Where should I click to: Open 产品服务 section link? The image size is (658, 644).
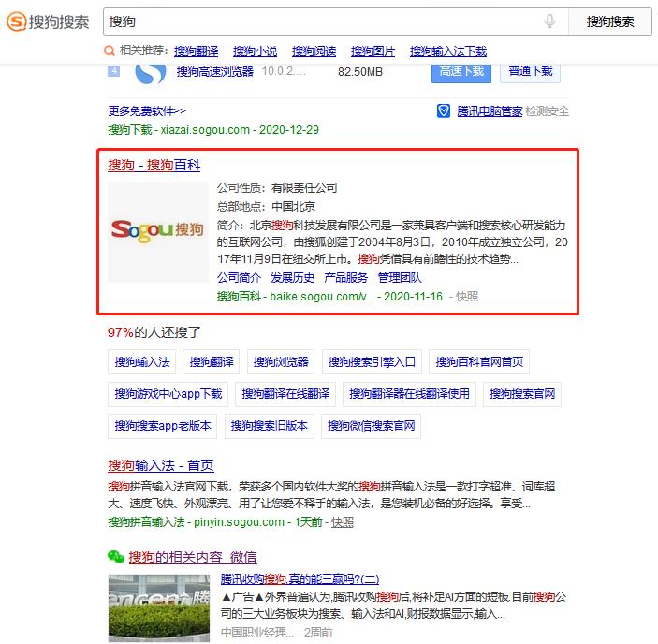(x=345, y=277)
